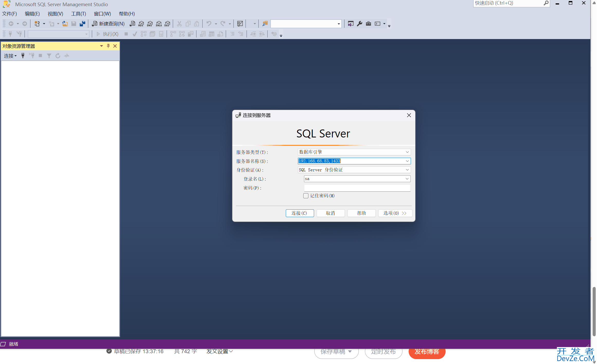Click the Open File folder icon
Image resolution: width=597 pixels, height=364 pixels.
(65, 24)
